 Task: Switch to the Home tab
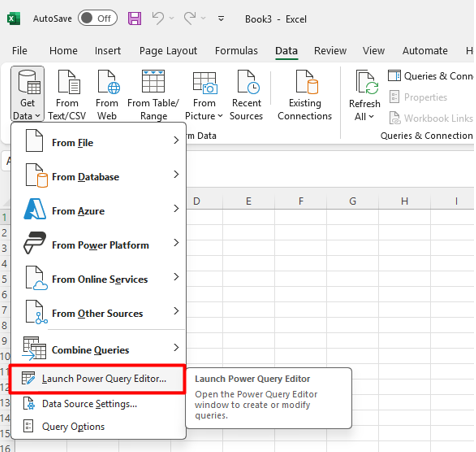pos(63,50)
